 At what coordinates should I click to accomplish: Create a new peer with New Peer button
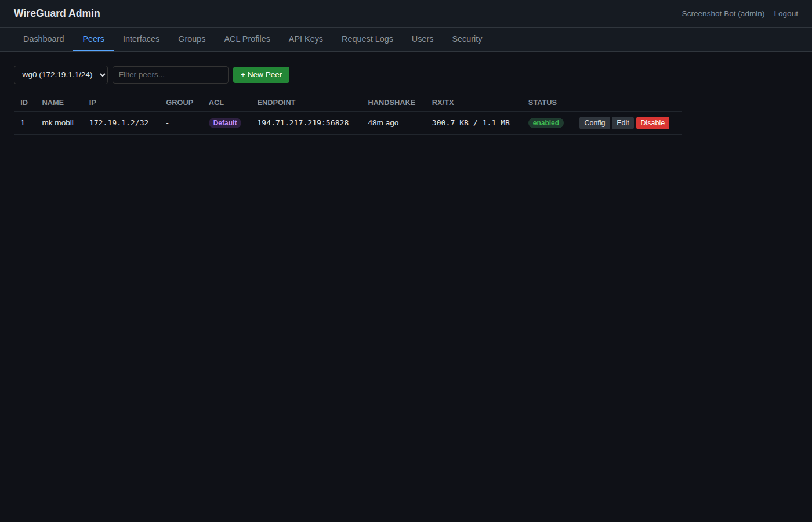(x=261, y=74)
